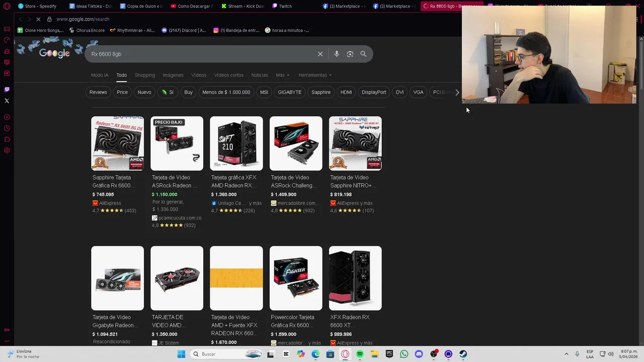Switch to the Ideas Tiktoks tab
This screenshot has width=644, height=362.
pos(91,6)
